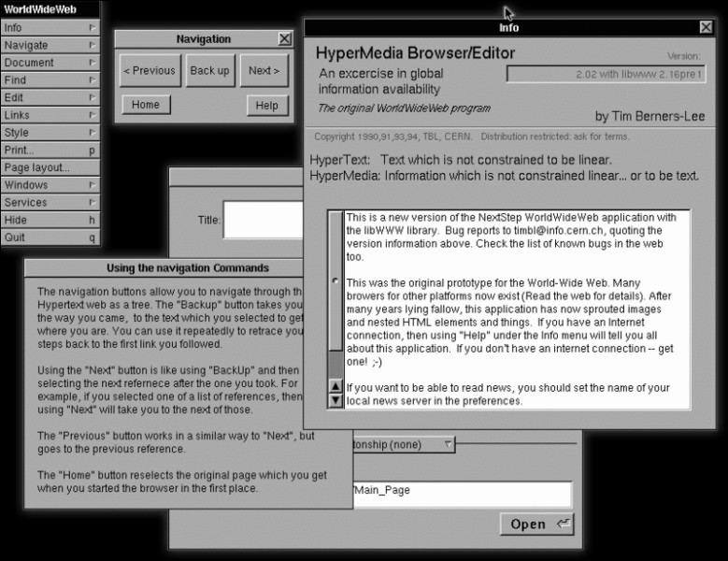Click the Main_Page address field

pos(462,494)
